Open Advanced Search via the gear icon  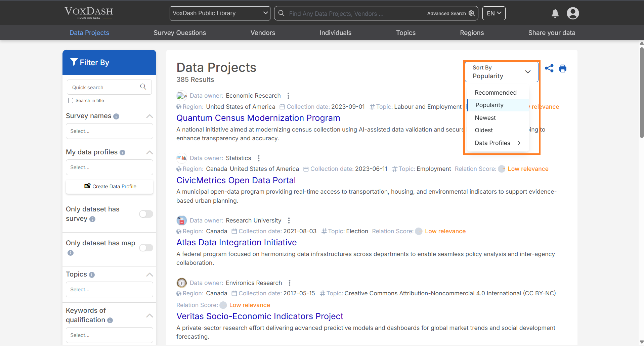(471, 13)
